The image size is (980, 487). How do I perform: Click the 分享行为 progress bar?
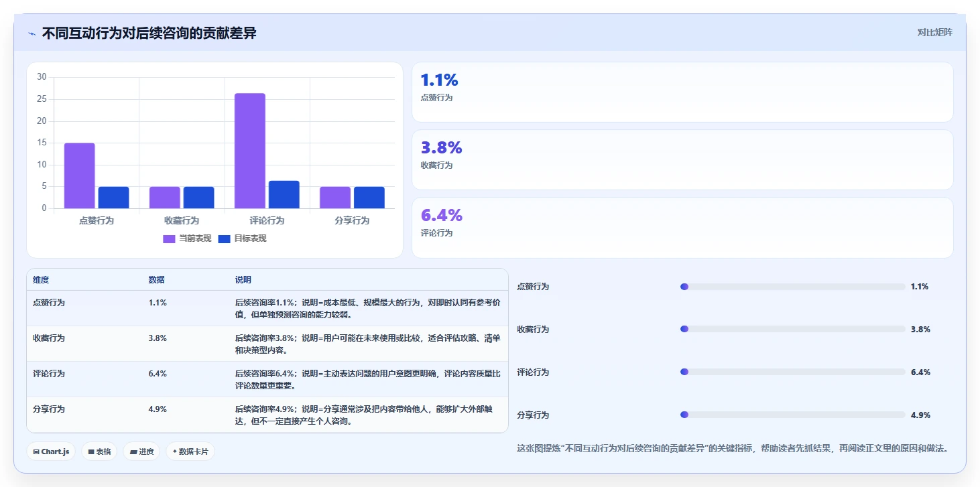tap(793, 415)
